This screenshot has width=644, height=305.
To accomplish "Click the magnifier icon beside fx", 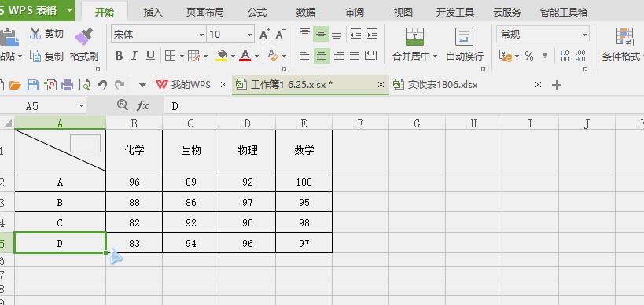I will click(122, 105).
